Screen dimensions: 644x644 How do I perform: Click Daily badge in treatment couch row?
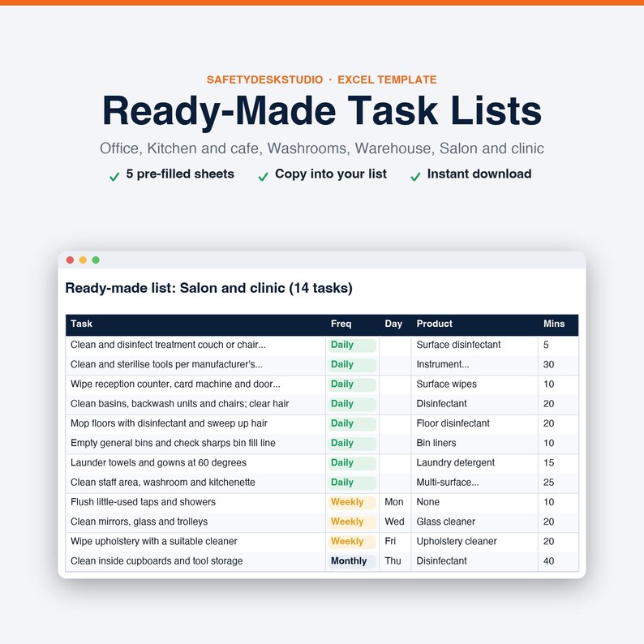352,345
